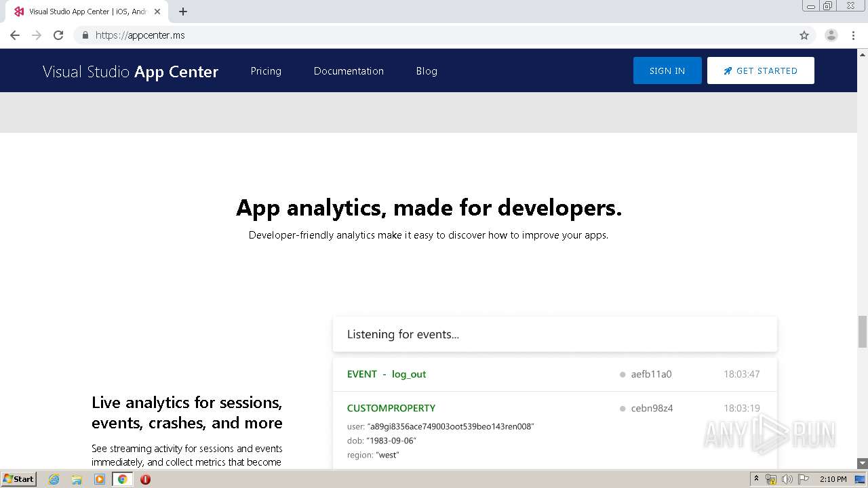Click the scrollbar up arrow
868x488 pixels.
click(x=863, y=54)
